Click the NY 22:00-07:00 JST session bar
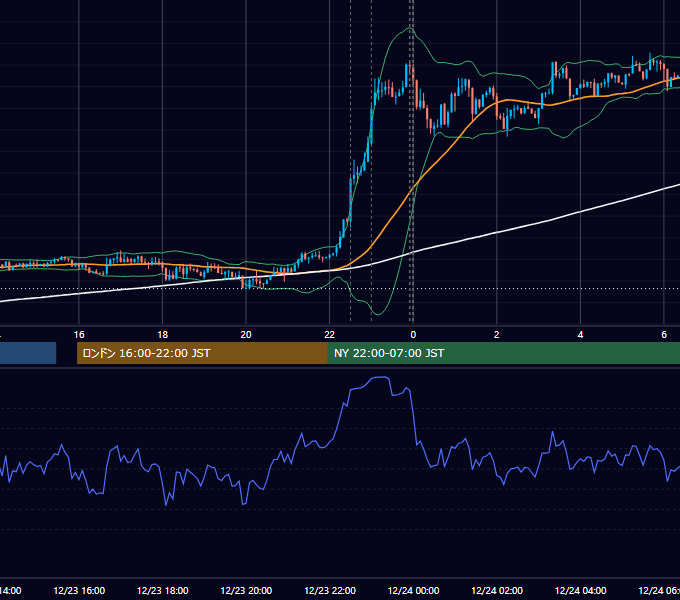680x600 pixels. click(x=503, y=353)
